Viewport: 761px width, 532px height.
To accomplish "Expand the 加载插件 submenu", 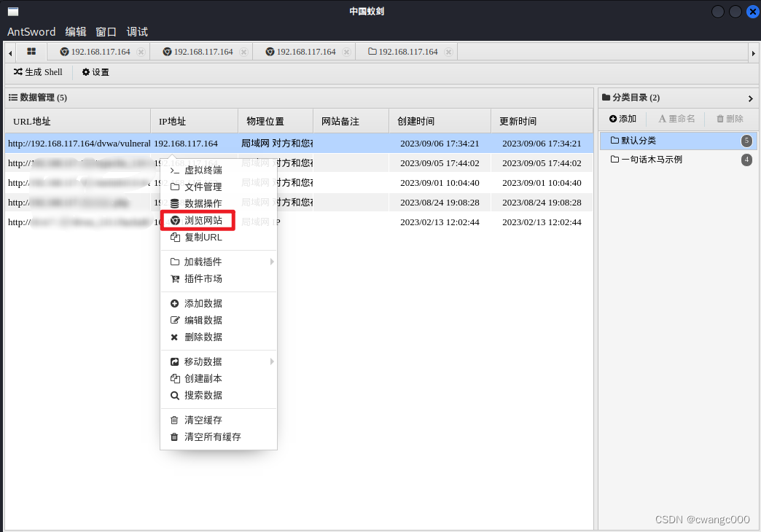I will 219,262.
